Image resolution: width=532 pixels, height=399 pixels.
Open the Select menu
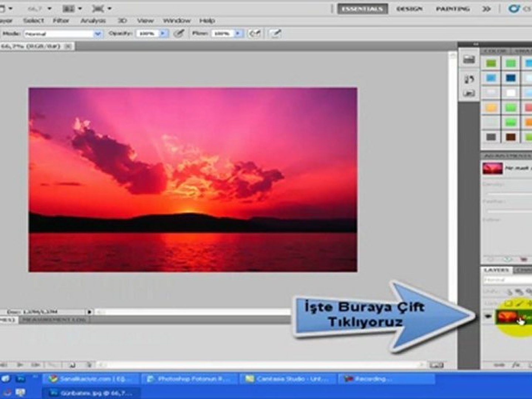click(33, 21)
